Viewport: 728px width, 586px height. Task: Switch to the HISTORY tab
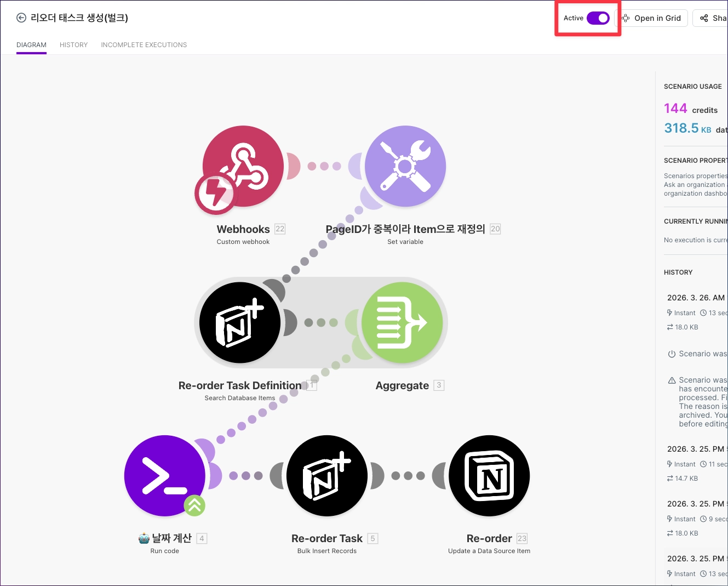(x=73, y=45)
